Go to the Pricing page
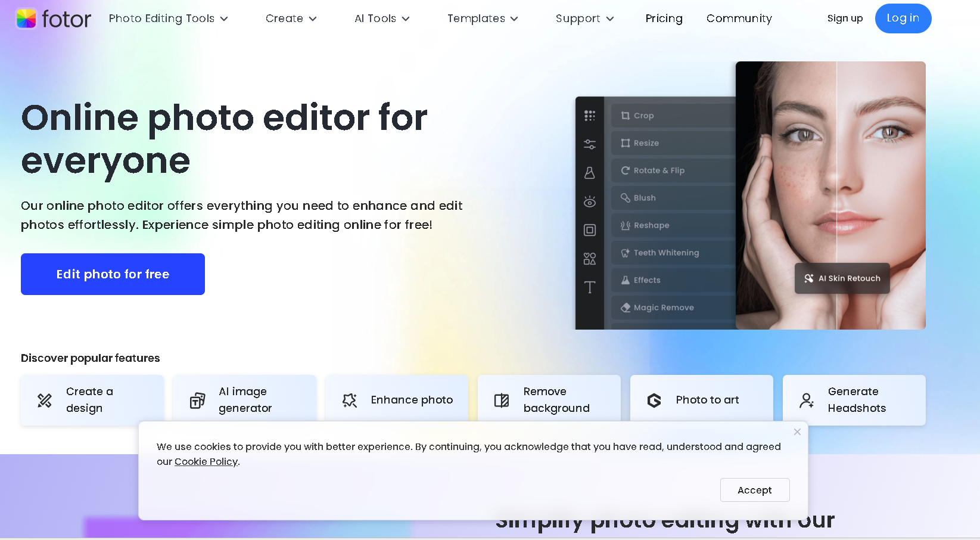This screenshot has height=540, width=980. pyautogui.click(x=664, y=18)
